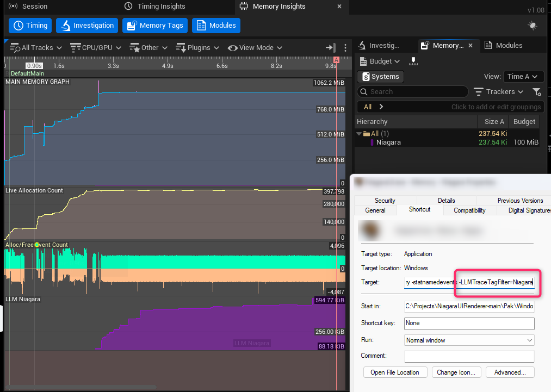Click the Open File Location button

[x=395, y=372]
